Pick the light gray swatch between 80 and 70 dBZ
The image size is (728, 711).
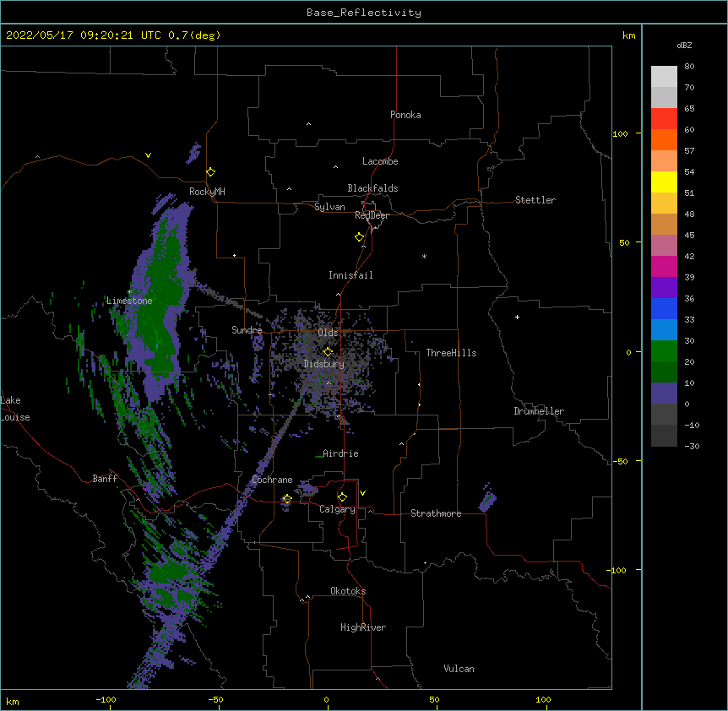664,77
